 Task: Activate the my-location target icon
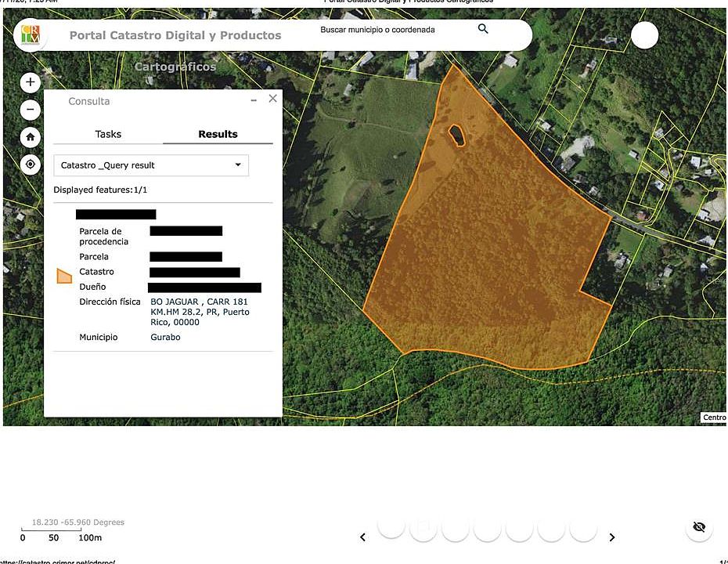point(31,164)
